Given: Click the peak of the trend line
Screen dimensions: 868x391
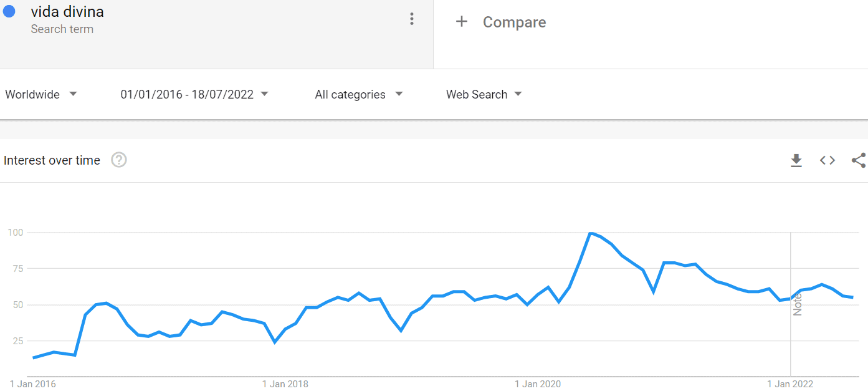Looking at the screenshot, I should pyautogui.click(x=591, y=233).
